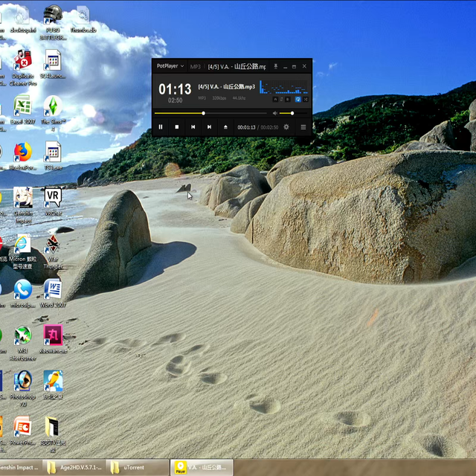Click the MP3 tab label in title bar
This screenshot has width=476, height=476.
point(196,67)
